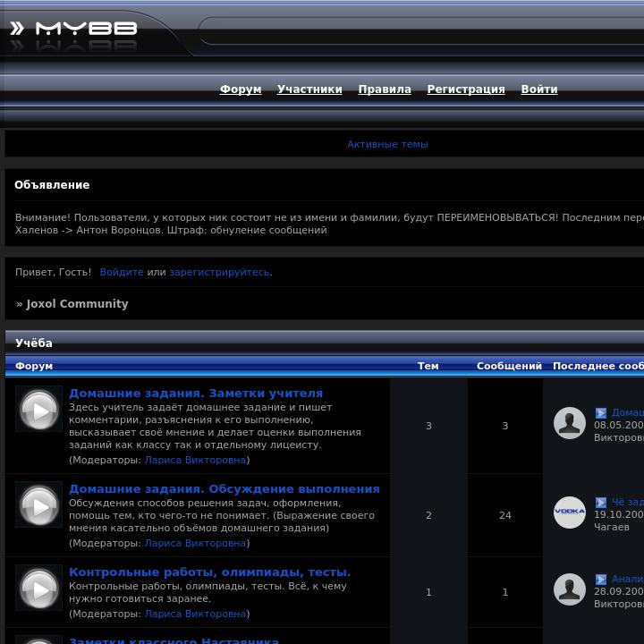Open the Регистрация menu item
644x644 pixels.
(x=466, y=89)
